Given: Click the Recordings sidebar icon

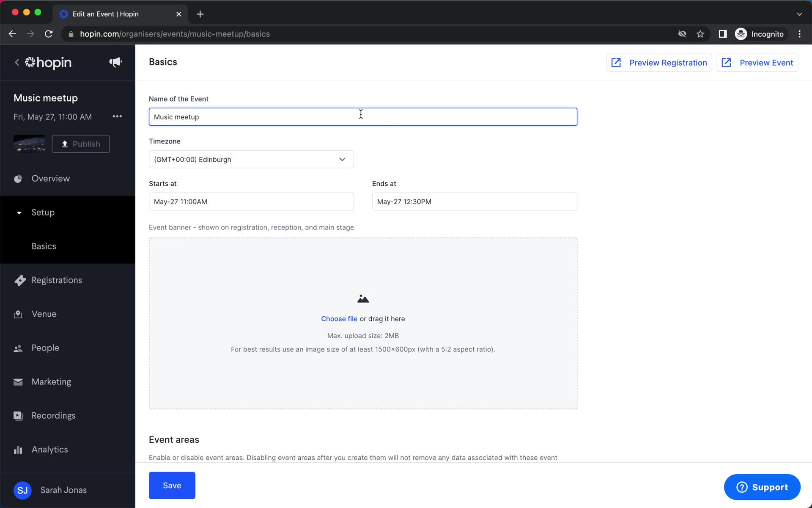Looking at the screenshot, I should [17, 415].
